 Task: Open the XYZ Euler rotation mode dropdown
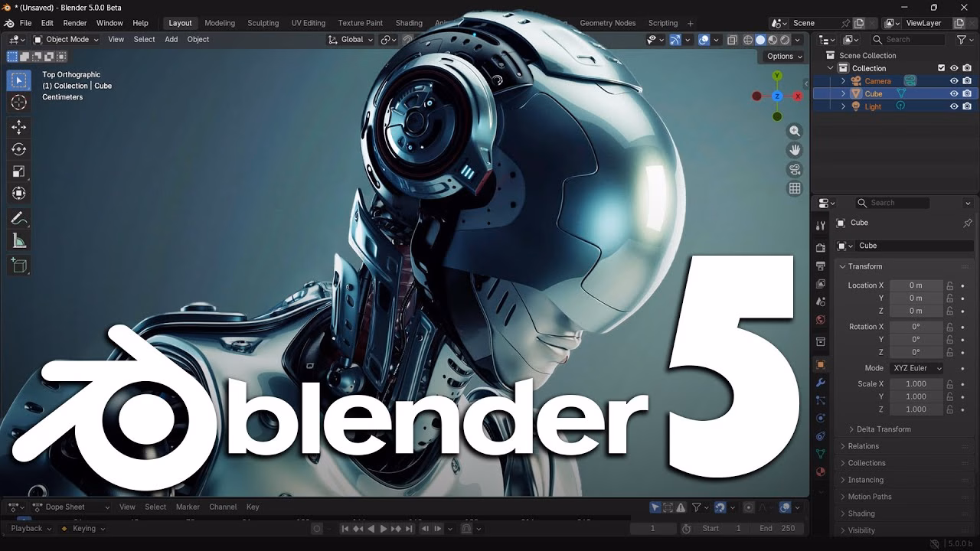[916, 368]
